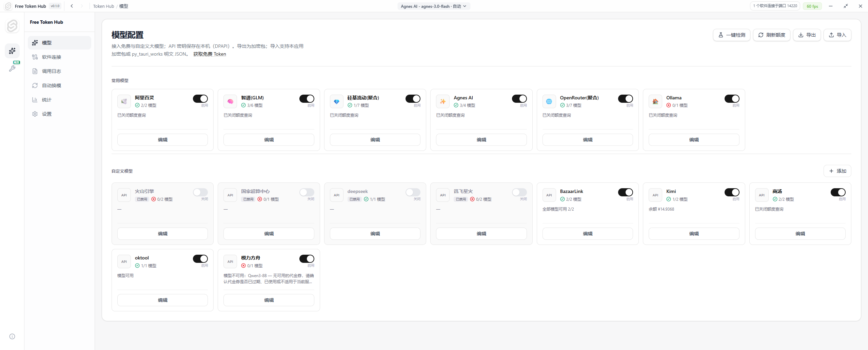Viewport: 868px width, 350px height.
Task: Click the software connection port 14220 badge
Action: (x=775, y=6)
